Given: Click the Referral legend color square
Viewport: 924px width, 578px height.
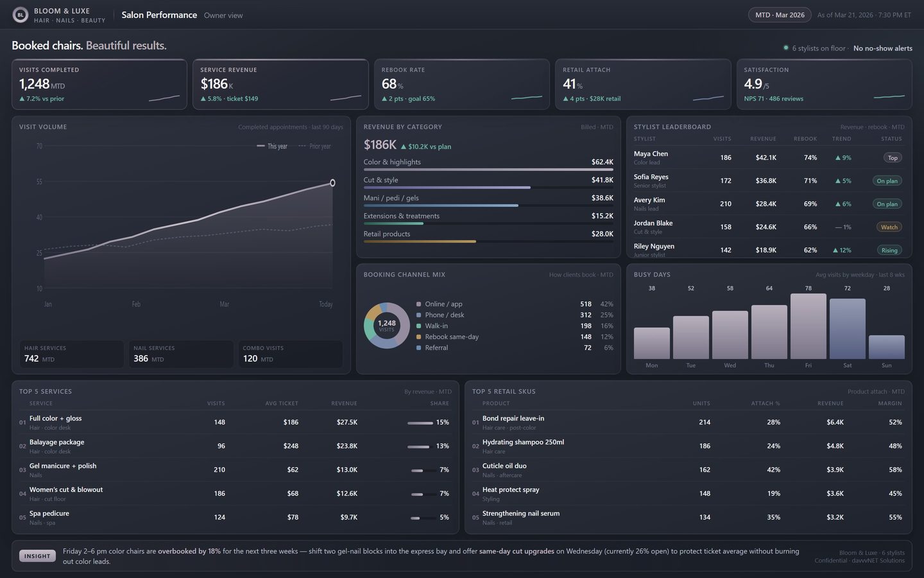Looking at the screenshot, I should (x=419, y=348).
